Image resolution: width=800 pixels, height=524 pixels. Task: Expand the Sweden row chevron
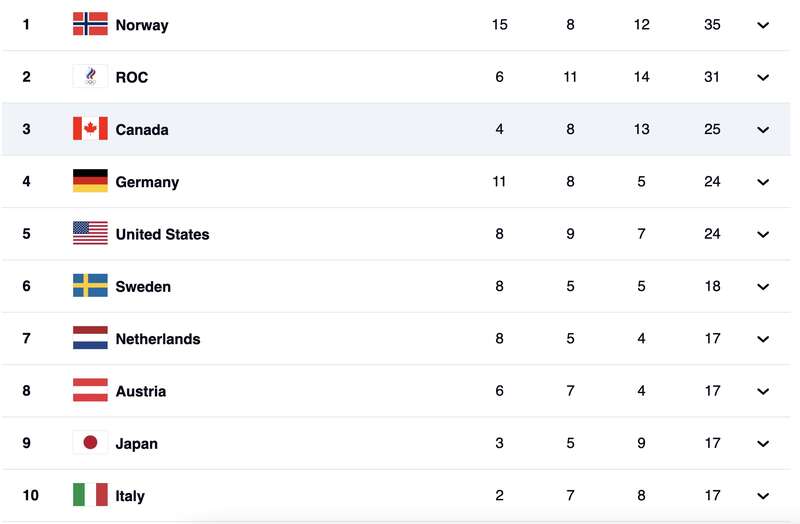[763, 287]
